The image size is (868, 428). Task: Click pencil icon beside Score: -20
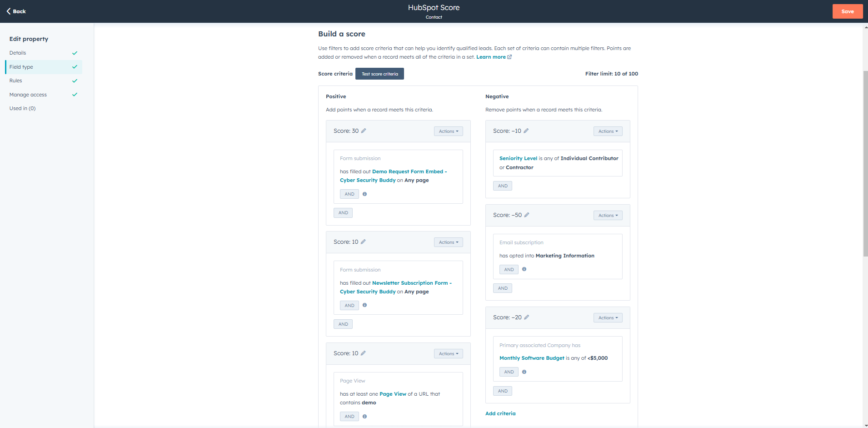527,317
